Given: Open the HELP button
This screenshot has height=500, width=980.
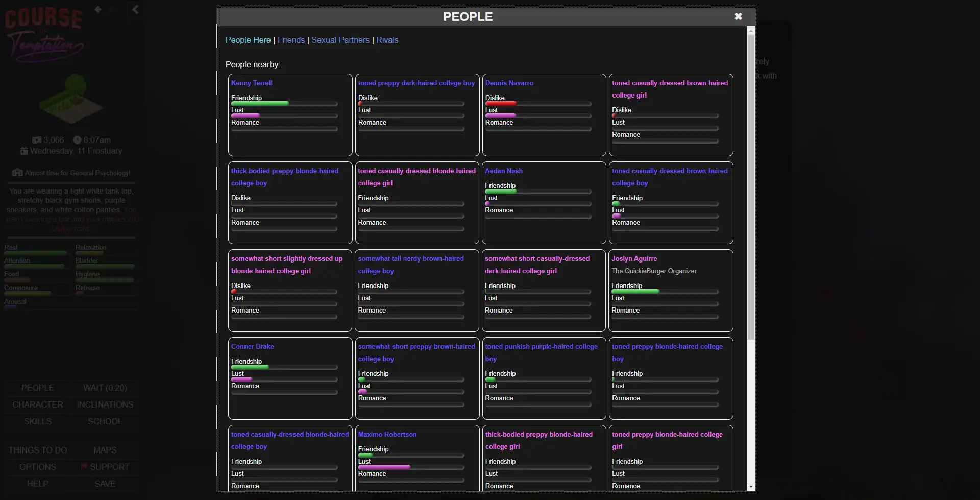Looking at the screenshot, I should pyautogui.click(x=37, y=484).
